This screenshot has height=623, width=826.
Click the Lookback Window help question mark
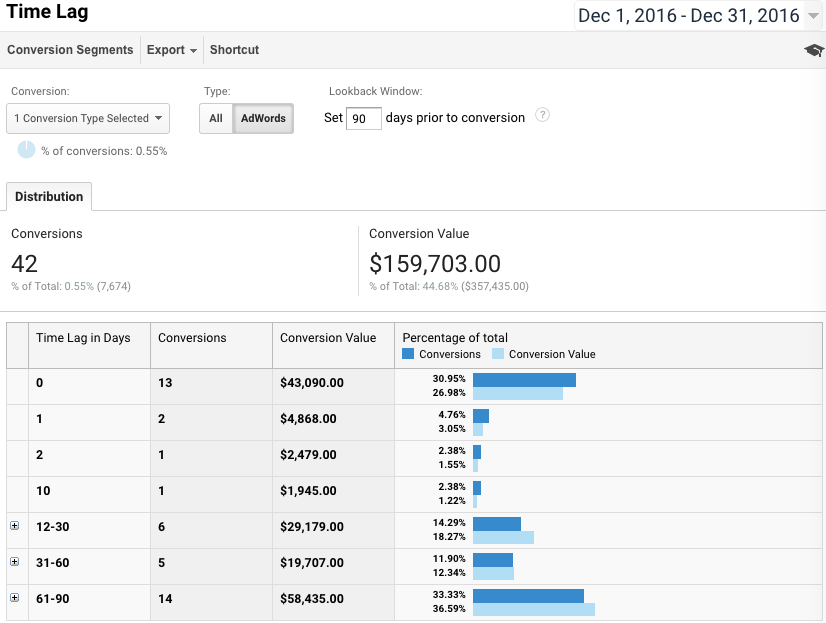click(542, 115)
